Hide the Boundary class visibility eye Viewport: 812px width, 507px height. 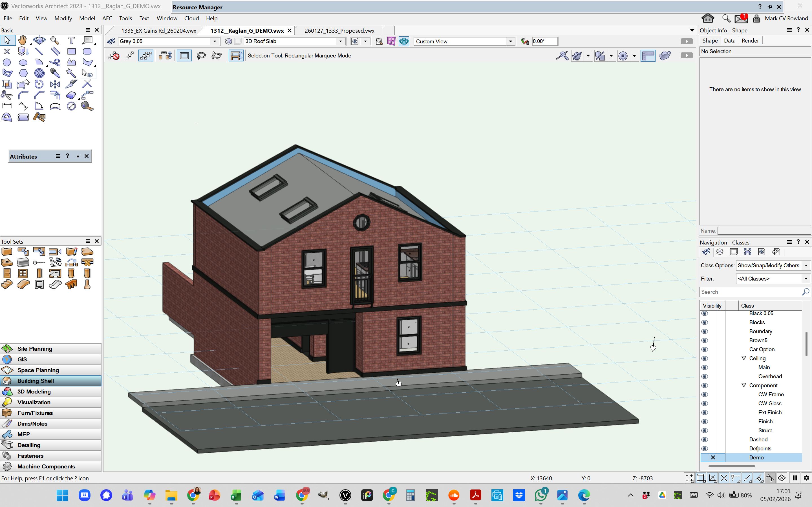704,331
